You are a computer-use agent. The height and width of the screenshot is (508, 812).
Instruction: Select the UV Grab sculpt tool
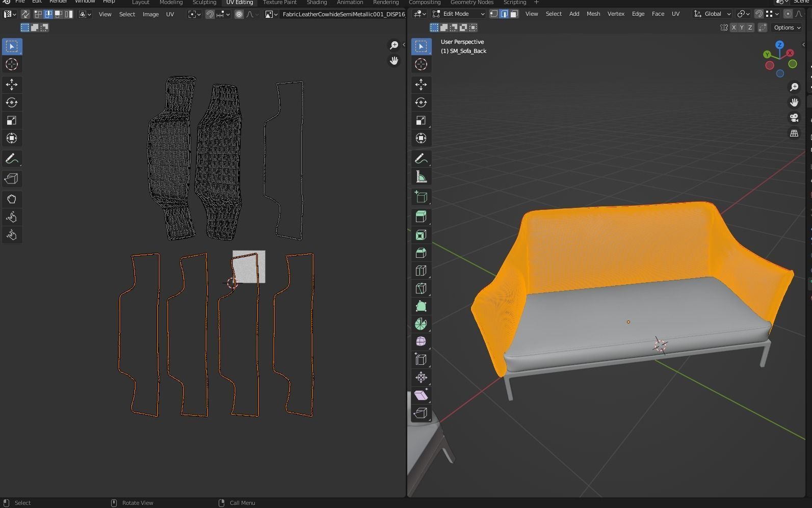[x=12, y=199]
